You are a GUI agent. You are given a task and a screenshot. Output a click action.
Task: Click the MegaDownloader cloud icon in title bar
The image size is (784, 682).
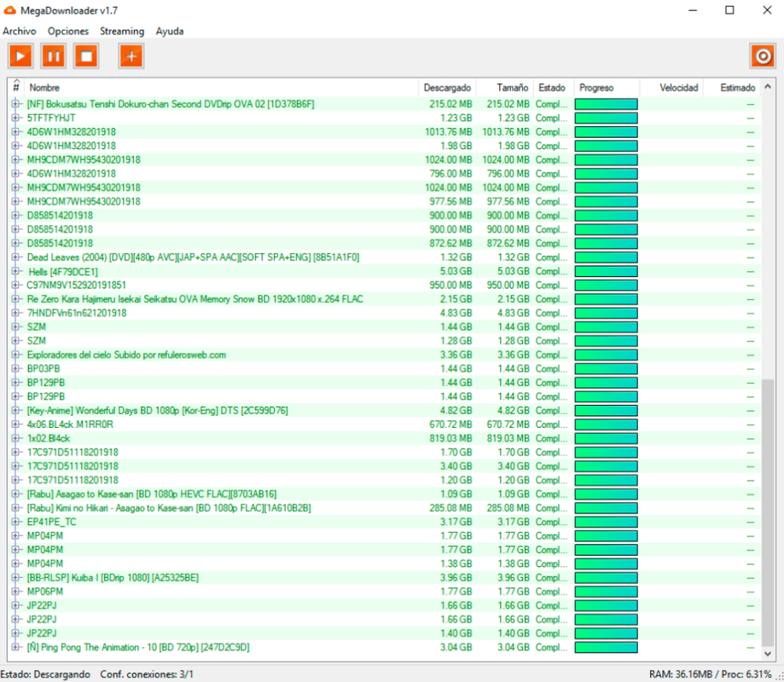point(9,10)
